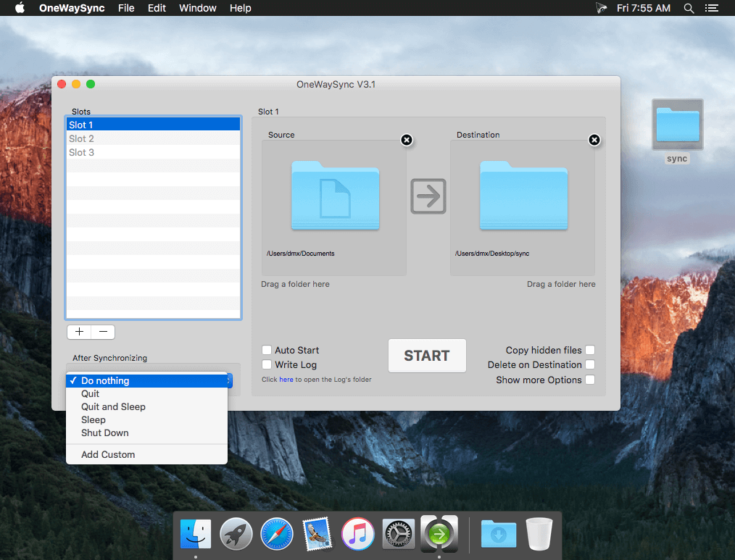Open Finder from the Dock
Image resolution: width=735 pixels, height=560 pixels.
click(x=196, y=534)
